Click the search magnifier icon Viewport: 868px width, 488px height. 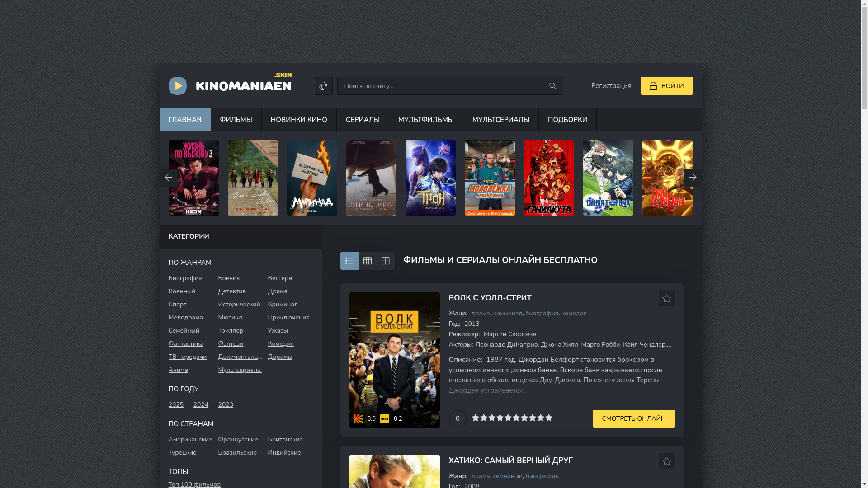[552, 86]
